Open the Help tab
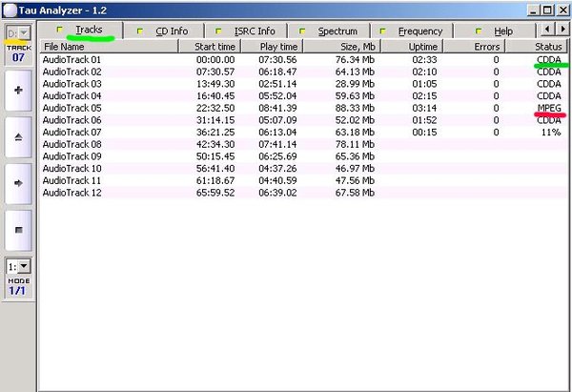Screen dimensions: 572x392 (495, 31)
